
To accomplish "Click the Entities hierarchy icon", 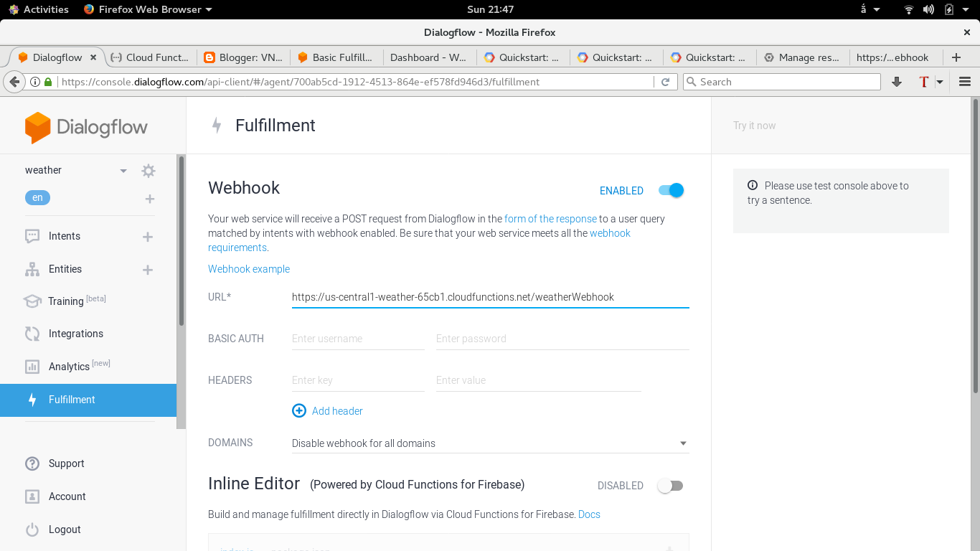I will point(32,269).
